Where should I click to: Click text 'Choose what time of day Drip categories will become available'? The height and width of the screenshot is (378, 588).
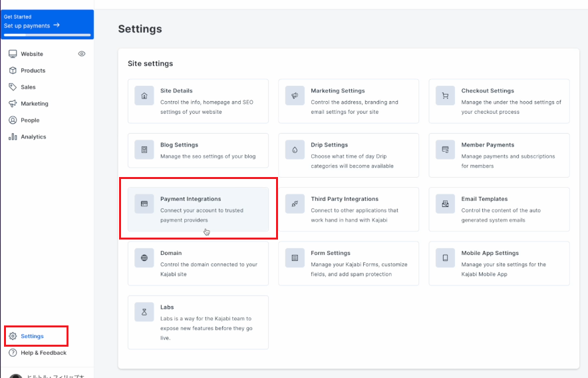click(x=352, y=161)
